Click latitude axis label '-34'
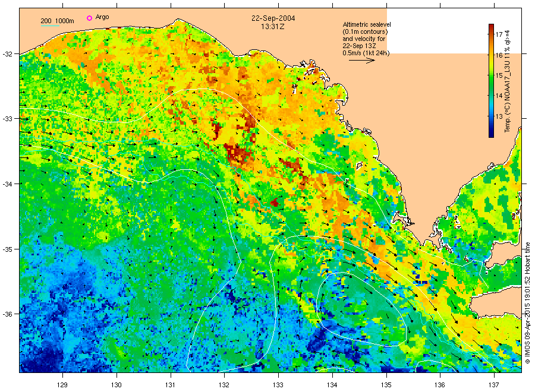Screen dimensions: 535x392 coord(7,184)
